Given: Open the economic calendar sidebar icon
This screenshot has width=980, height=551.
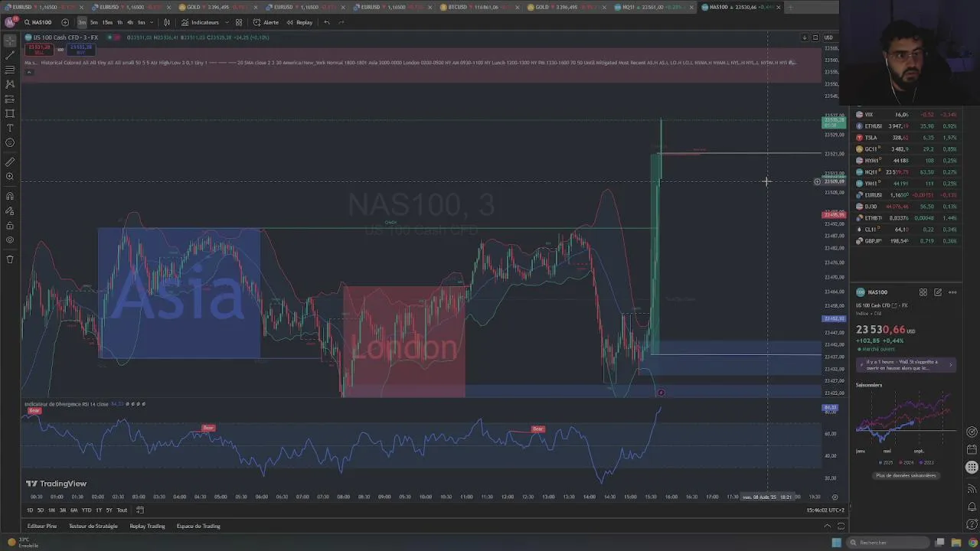Looking at the screenshot, I should pos(972,449).
